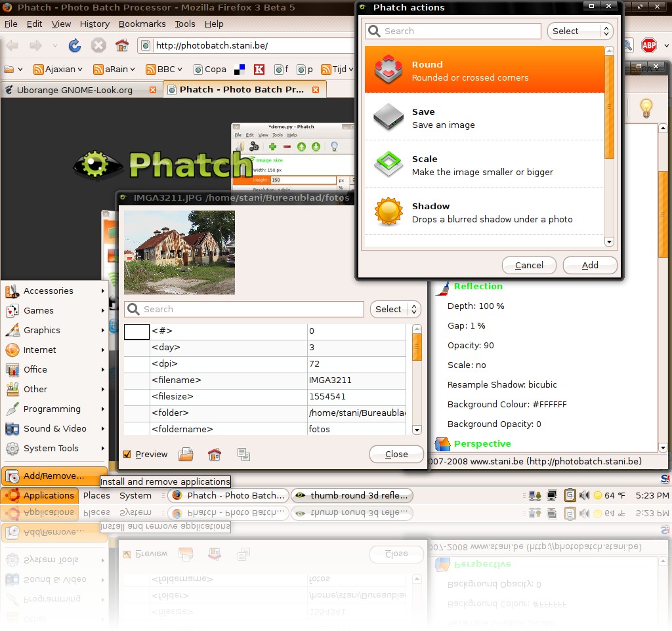Open the Perspective action icon
This screenshot has width=672, height=631.
[x=443, y=444]
